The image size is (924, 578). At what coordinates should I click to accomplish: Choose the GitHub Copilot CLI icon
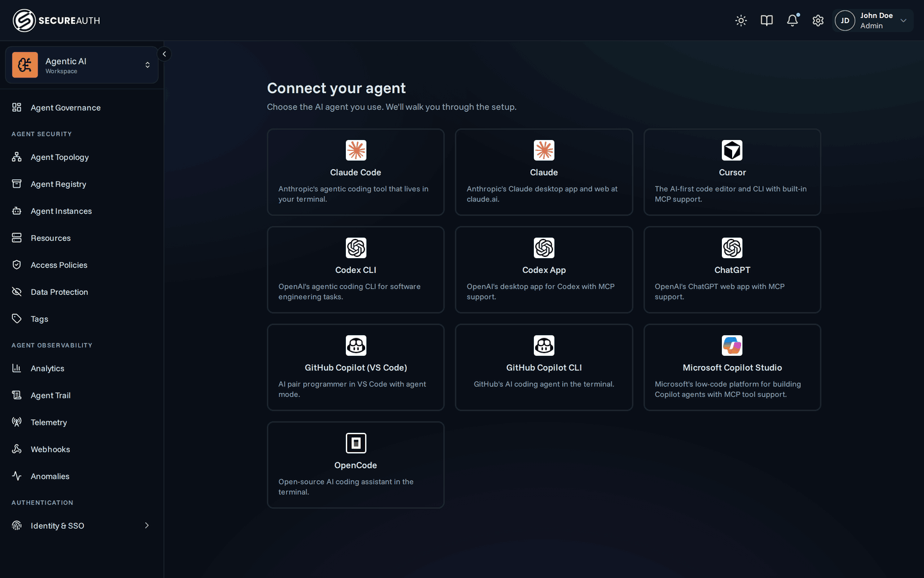tap(544, 346)
